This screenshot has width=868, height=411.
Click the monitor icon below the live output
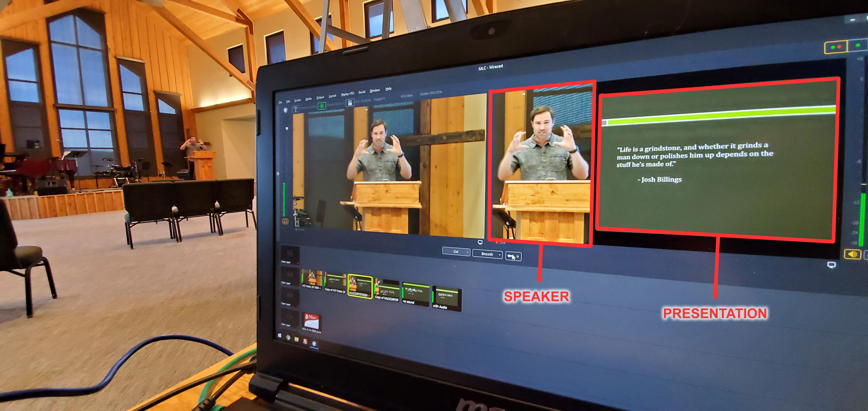(831, 265)
